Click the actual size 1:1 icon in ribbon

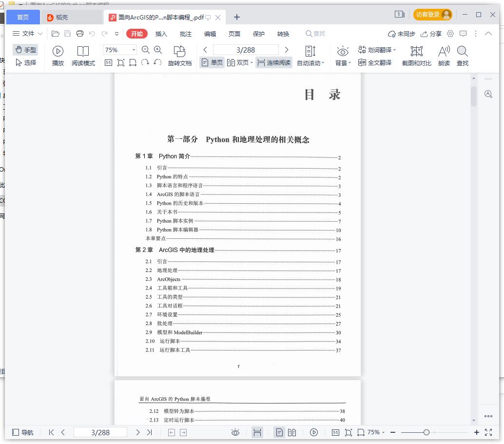109,63
